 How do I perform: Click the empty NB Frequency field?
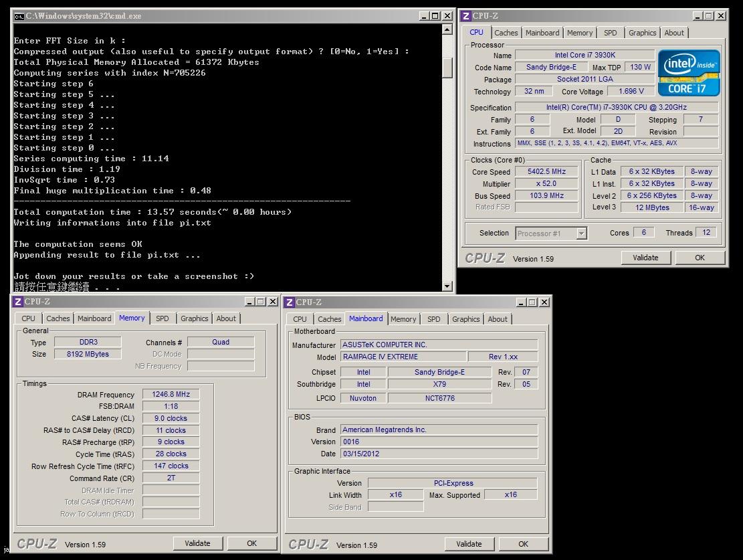pos(220,366)
